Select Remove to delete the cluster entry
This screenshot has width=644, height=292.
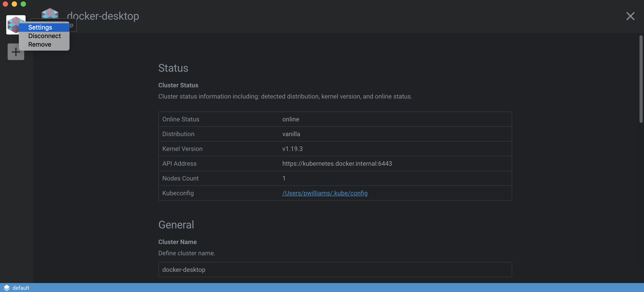[x=40, y=44]
